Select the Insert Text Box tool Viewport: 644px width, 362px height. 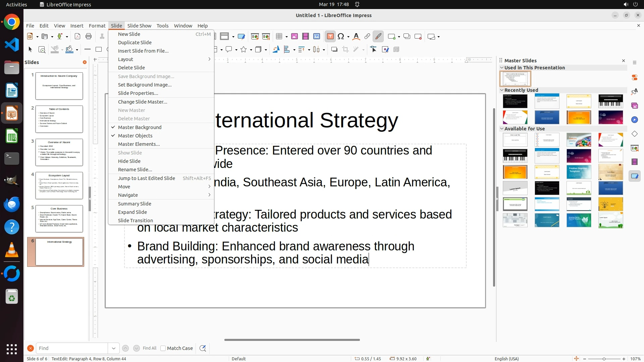(x=330, y=37)
